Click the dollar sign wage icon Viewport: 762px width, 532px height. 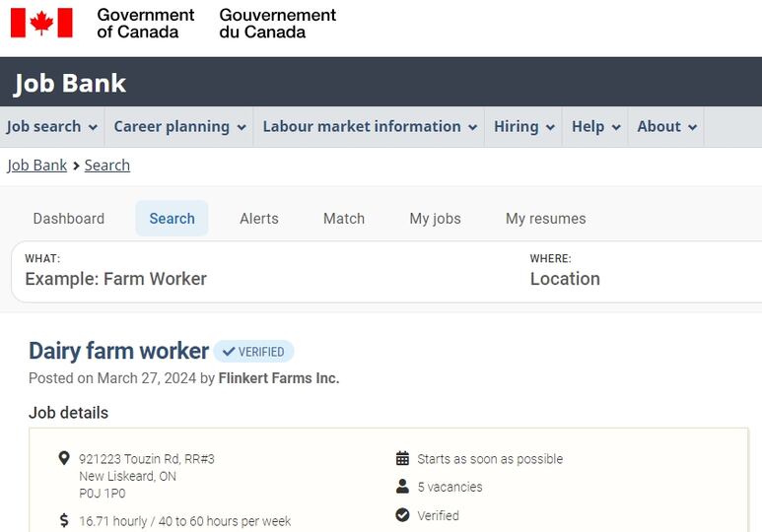[64, 520]
